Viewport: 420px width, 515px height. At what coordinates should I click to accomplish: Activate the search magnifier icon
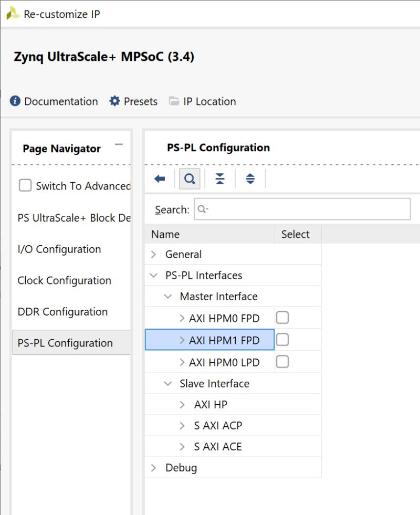[190, 178]
